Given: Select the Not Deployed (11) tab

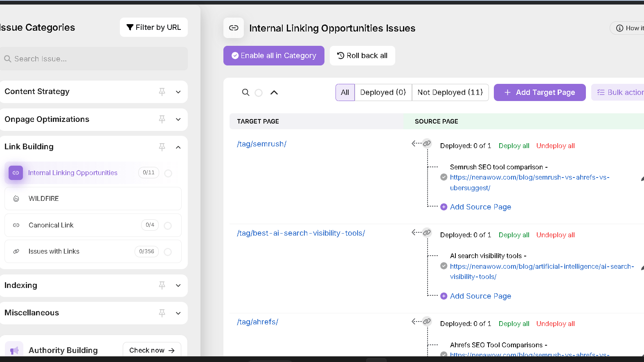Looking at the screenshot, I should pyautogui.click(x=450, y=92).
